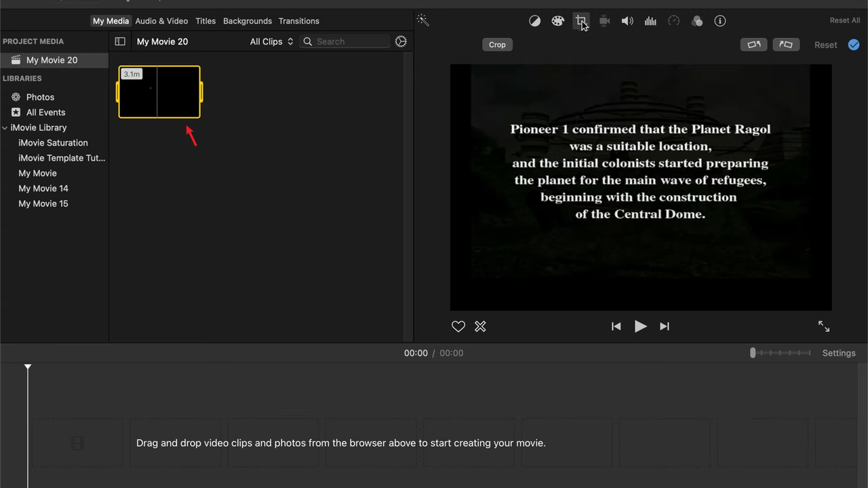Open timeline Settings
Screen dimensions: 868x488
(x=839, y=353)
